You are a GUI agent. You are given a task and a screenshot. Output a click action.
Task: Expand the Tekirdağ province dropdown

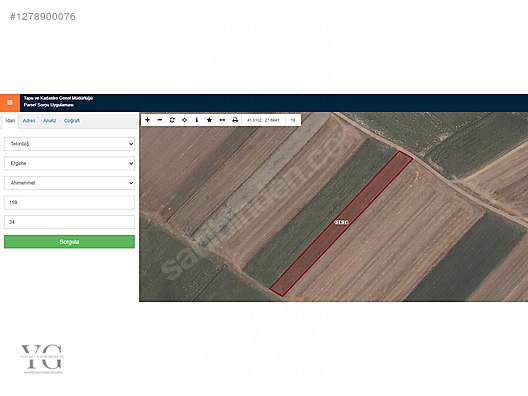[x=69, y=144]
